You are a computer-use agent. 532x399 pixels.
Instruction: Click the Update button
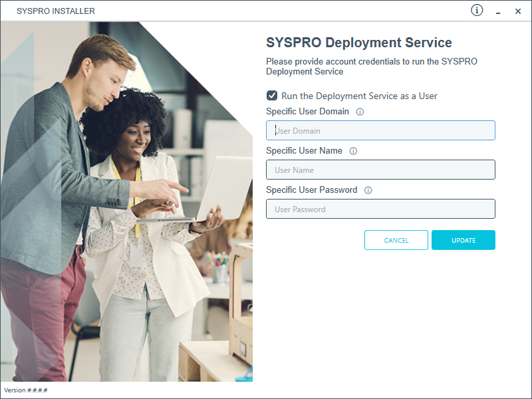(x=463, y=240)
